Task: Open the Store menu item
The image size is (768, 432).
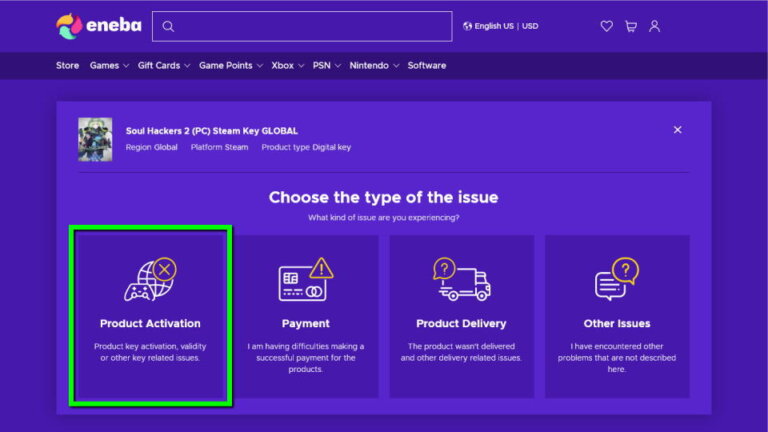Action: (x=67, y=66)
